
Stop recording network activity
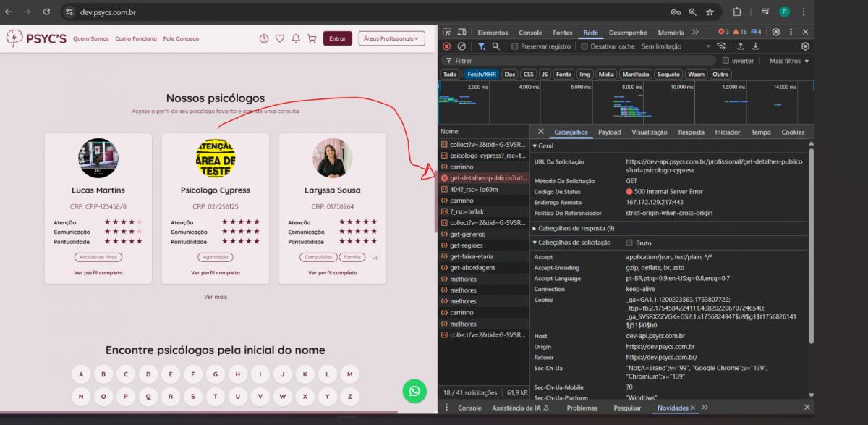(x=447, y=46)
